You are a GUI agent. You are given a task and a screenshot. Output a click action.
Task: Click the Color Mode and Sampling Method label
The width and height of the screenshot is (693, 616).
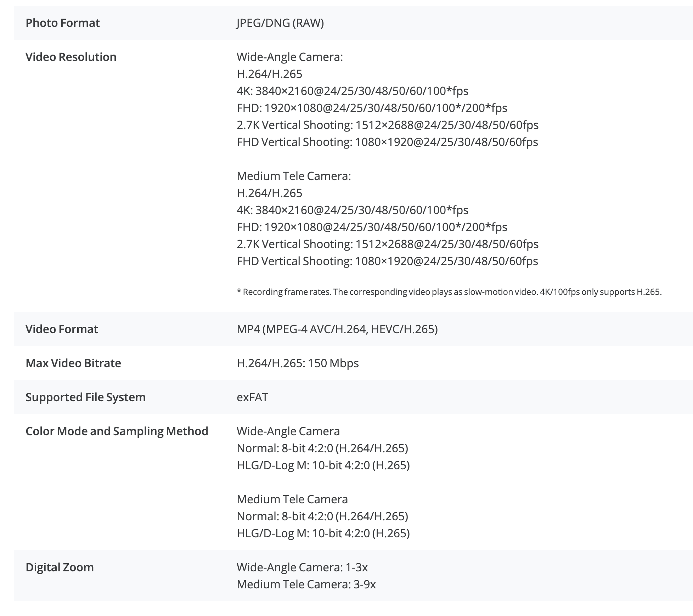pyautogui.click(x=117, y=431)
